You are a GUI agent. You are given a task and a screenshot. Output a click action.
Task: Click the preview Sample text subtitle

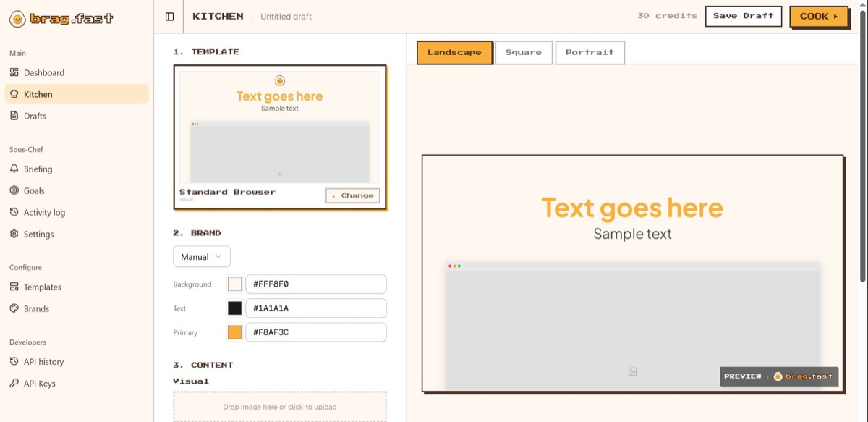632,234
